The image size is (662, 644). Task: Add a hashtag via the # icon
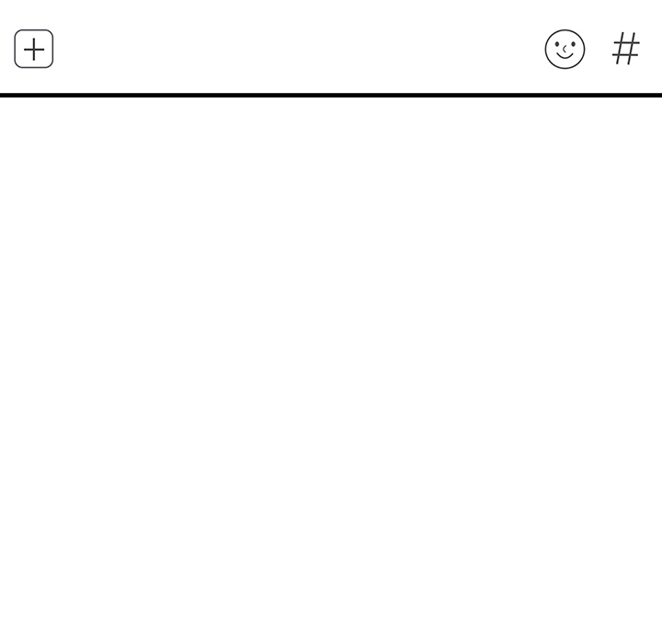[x=626, y=49]
